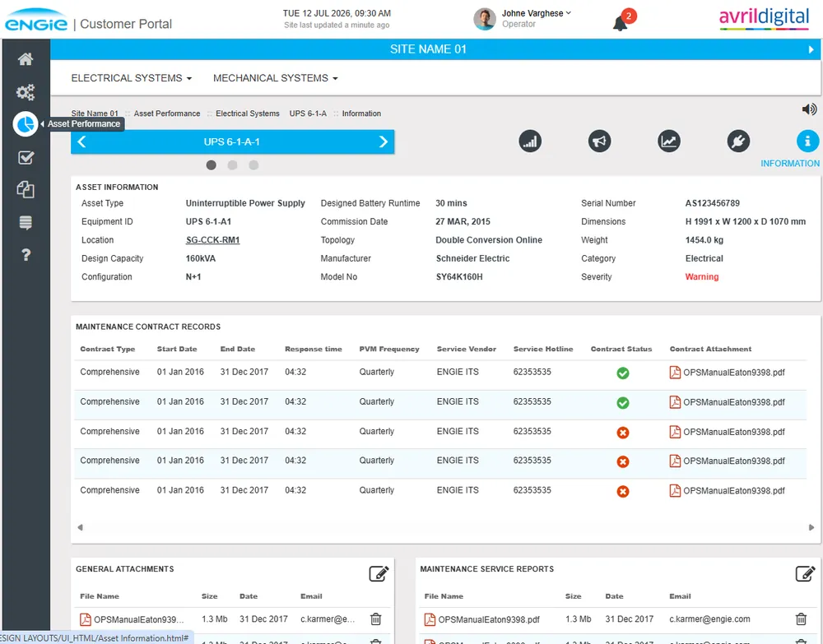
Task: Select the Asset Performance pie chart icon
Action: click(x=26, y=124)
